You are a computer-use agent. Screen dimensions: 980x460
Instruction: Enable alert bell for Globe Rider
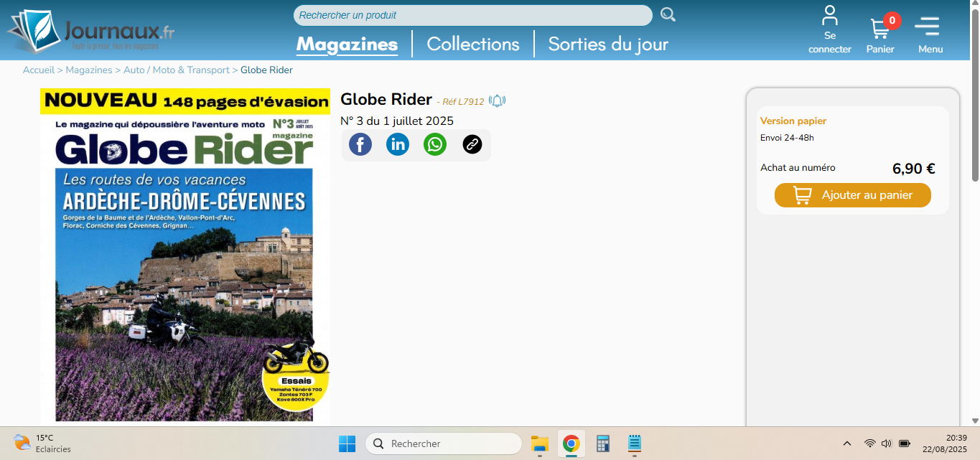497,101
